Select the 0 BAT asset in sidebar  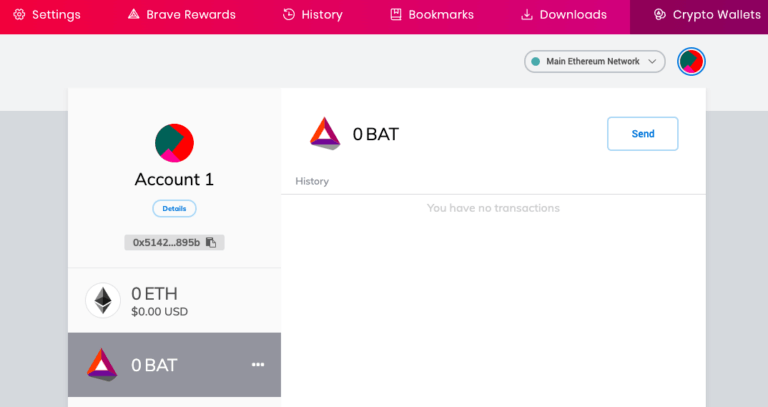[x=174, y=365]
